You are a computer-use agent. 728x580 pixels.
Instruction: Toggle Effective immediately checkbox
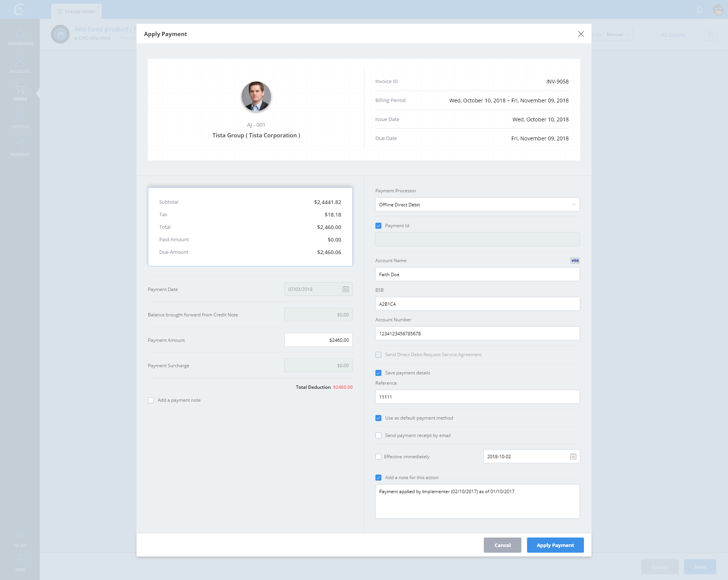[378, 457]
